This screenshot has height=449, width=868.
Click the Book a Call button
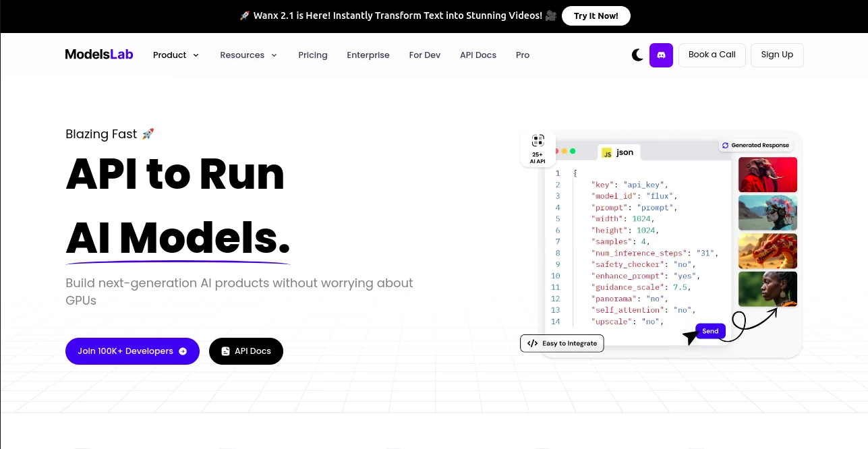point(712,55)
